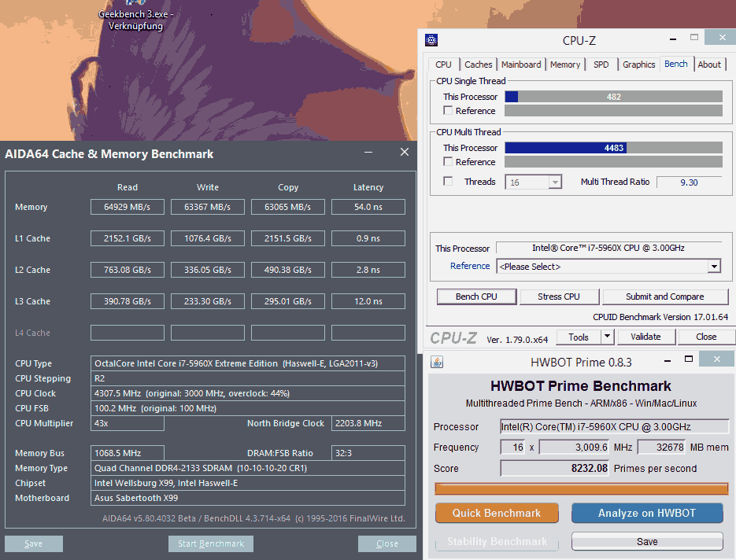
Task: Expand the Tools dropdown arrow in CPU-Z
Action: coord(608,337)
